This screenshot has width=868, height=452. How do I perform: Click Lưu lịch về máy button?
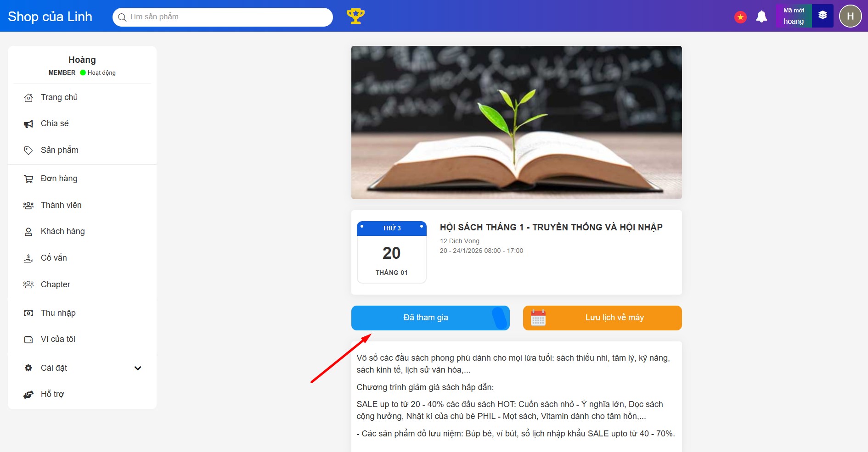(602, 318)
